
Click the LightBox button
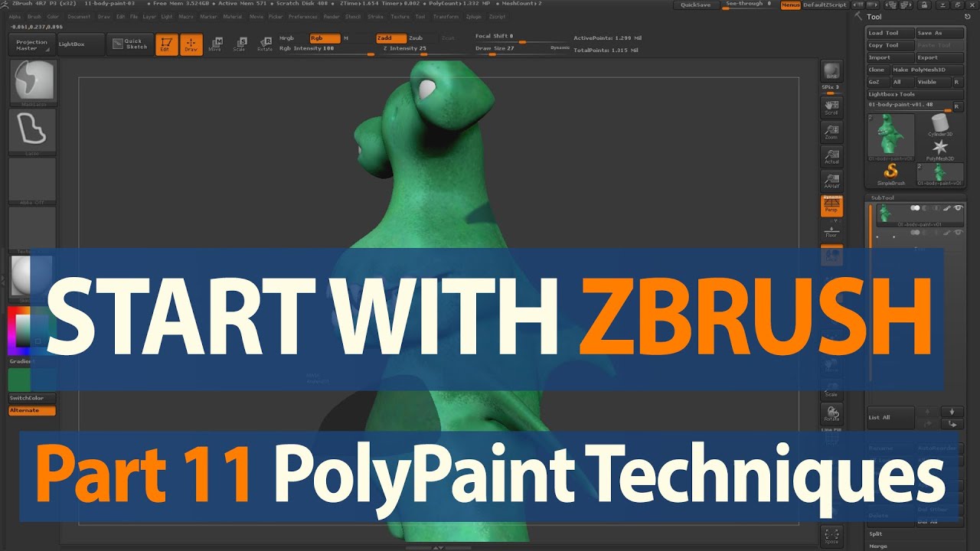coord(80,44)
